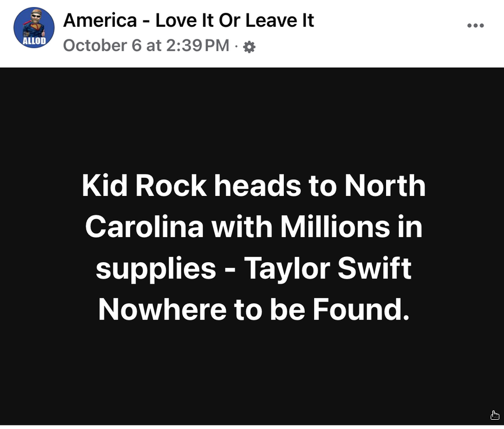Open the three-dot post options menu
504x429 pixels.
click(x=475, y=26)
